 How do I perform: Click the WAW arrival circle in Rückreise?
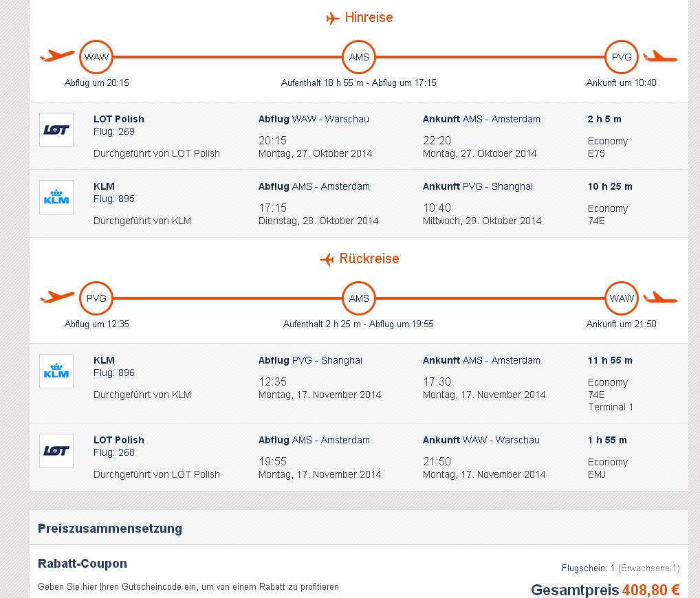[x=622, y=298]
